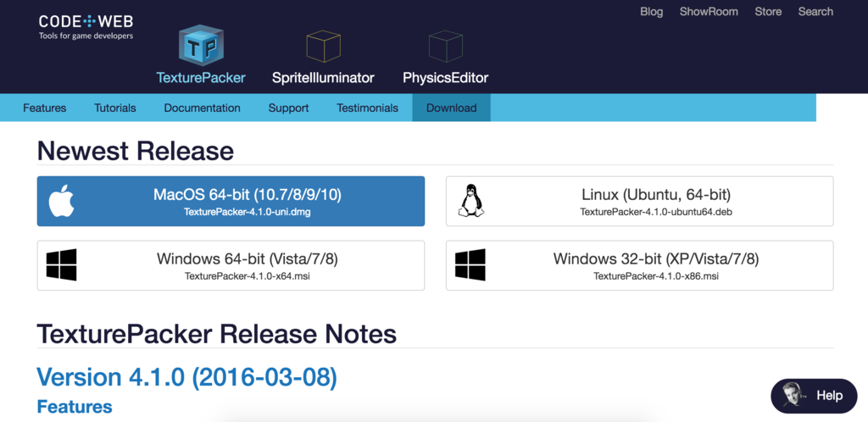Open the ShowRoom page
Screen dimensions: 868x422
coord(709,12)
